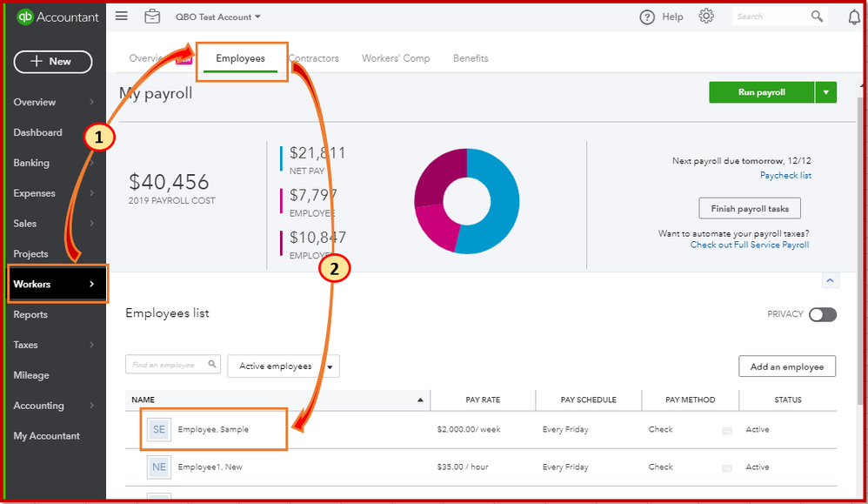Open Banking in the sidebar
Screen dimensions: 868x504
click(31, 163)
